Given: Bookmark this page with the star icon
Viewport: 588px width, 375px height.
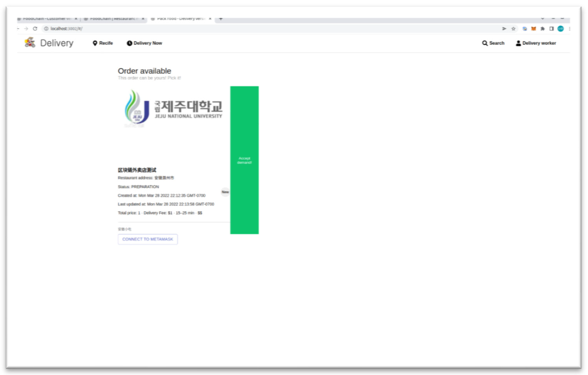Looking at the screenshot, I should 513,29.
